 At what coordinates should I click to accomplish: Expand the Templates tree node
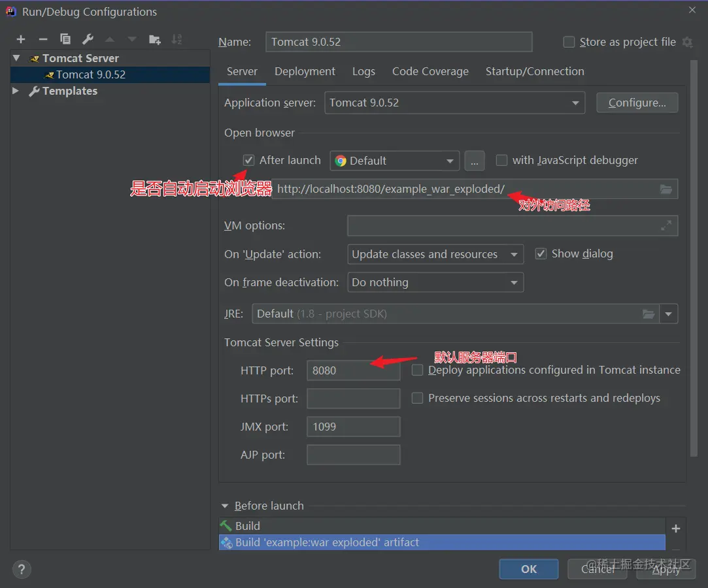tap(15, 91)
